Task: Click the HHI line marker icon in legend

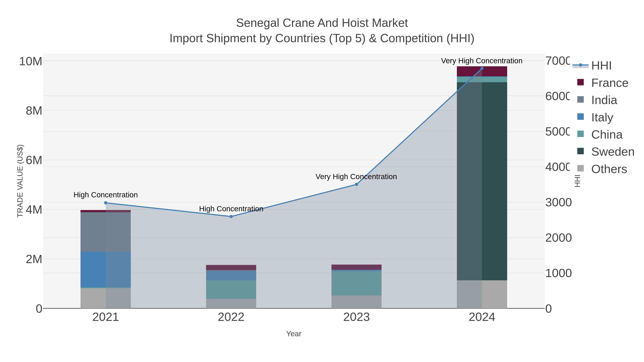Action: coord(580,65)
